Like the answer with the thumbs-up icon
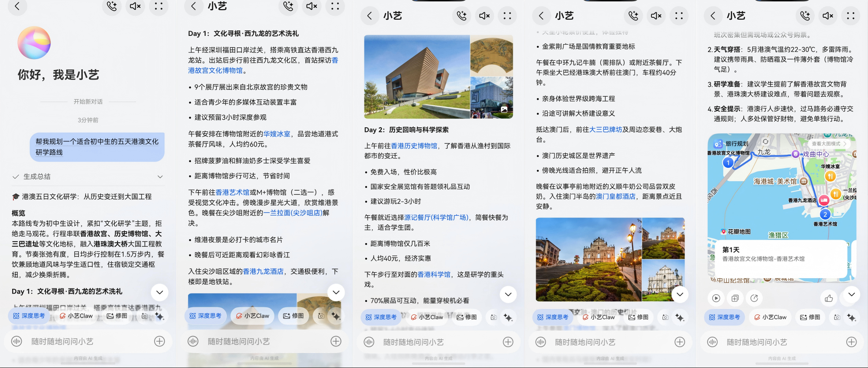The image size is (868, 368). point(829,298)
